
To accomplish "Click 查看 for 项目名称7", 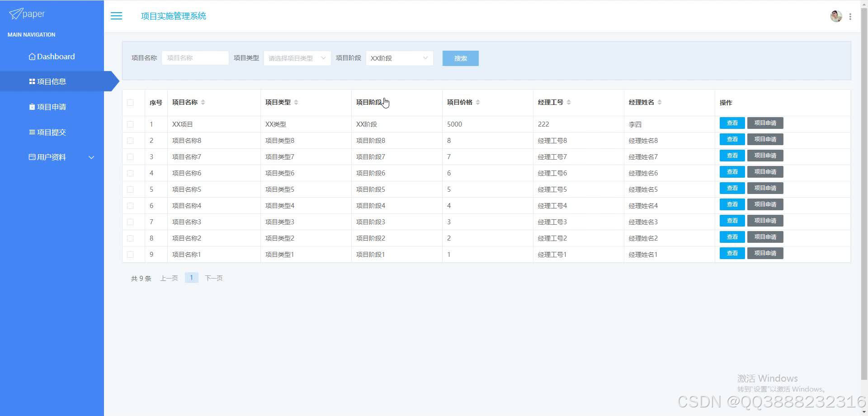I will (x=732, y=156).
